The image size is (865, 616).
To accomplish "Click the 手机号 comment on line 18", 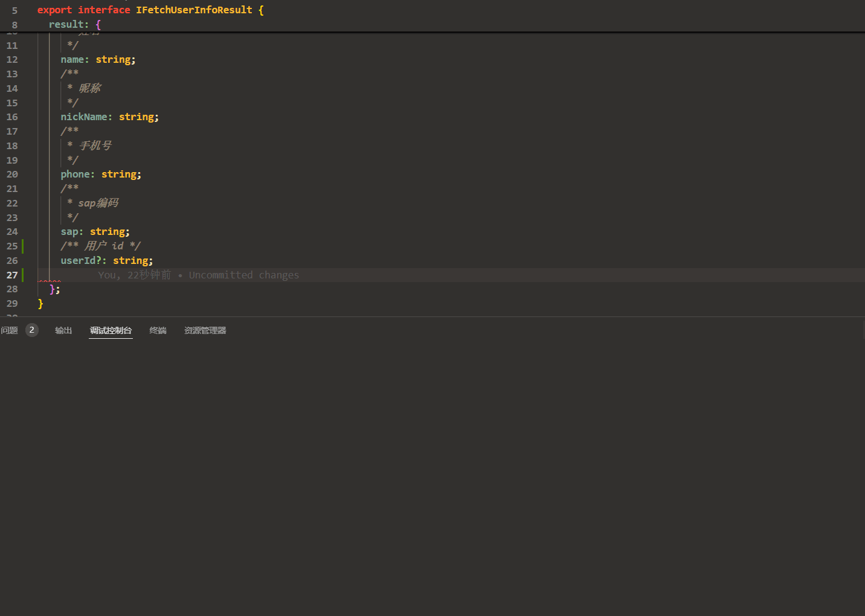I will click(95, 145).
